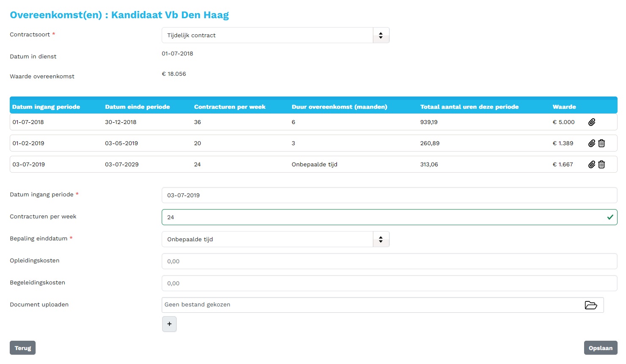The image size is (626, 364).
Task: Focus the Contracturen per week field
Action: [389, 217]
